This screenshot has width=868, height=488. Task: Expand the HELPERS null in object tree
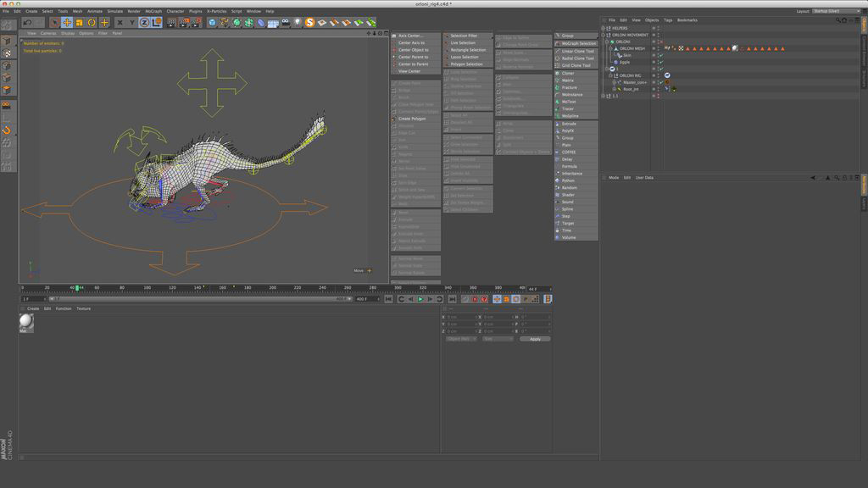click(x=603, y=28)
